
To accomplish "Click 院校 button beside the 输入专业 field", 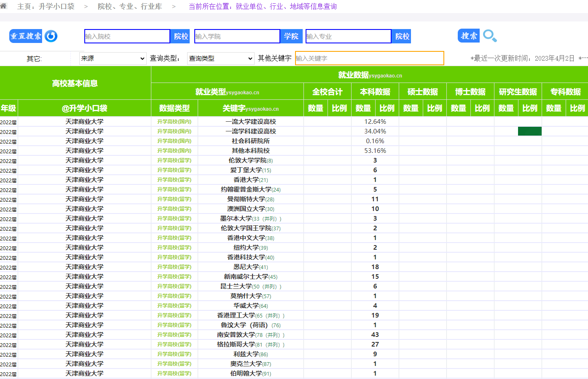I will pyautogui.click(x=402, y=36).
